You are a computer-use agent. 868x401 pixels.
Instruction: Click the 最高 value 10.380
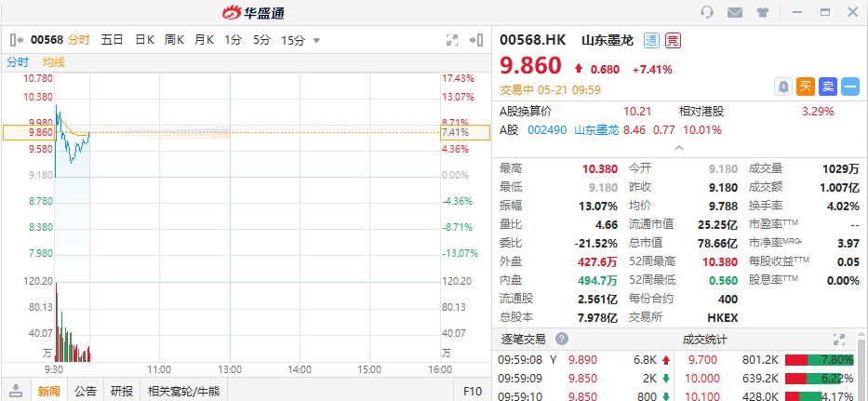pyautogui.click(x=599, y=169)
